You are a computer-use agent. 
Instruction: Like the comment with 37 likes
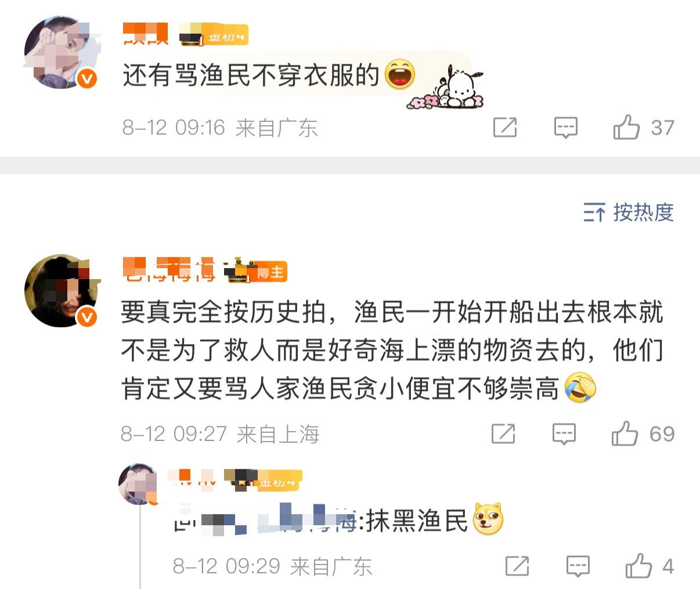[x=626, y=127]
